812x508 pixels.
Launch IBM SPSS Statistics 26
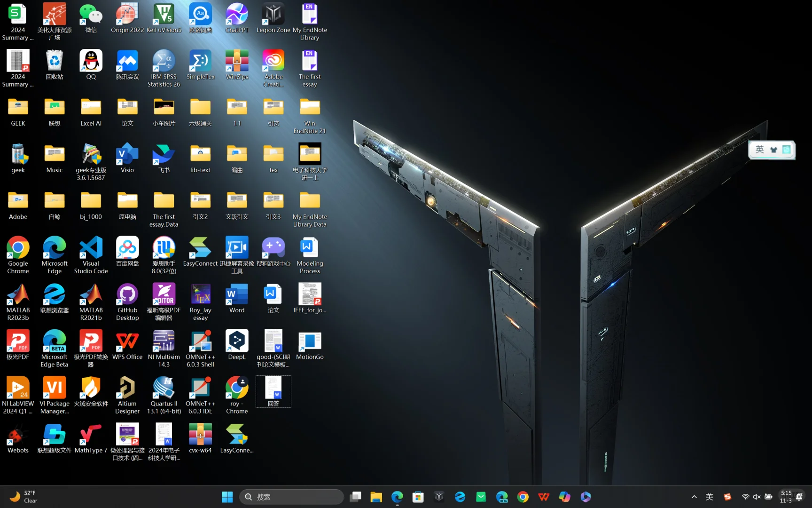click(x=164, y=69)
